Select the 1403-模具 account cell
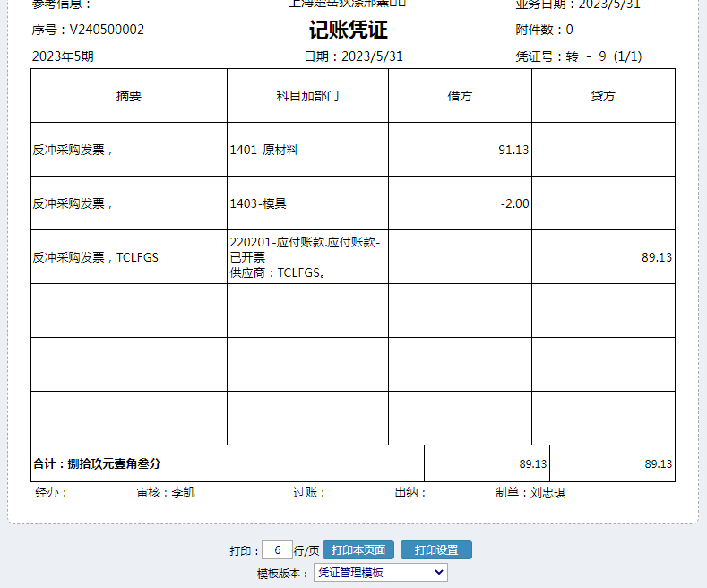The image size is (707, 588). tap(258, 203)
